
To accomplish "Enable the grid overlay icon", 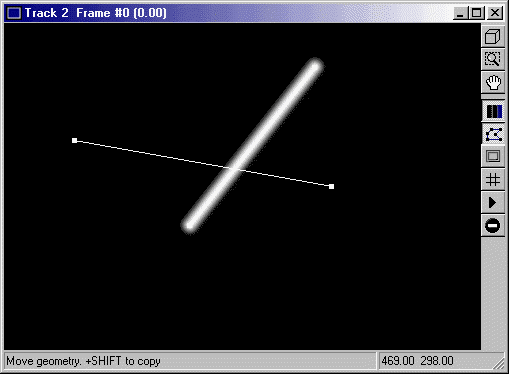I will tap(493, 180).
